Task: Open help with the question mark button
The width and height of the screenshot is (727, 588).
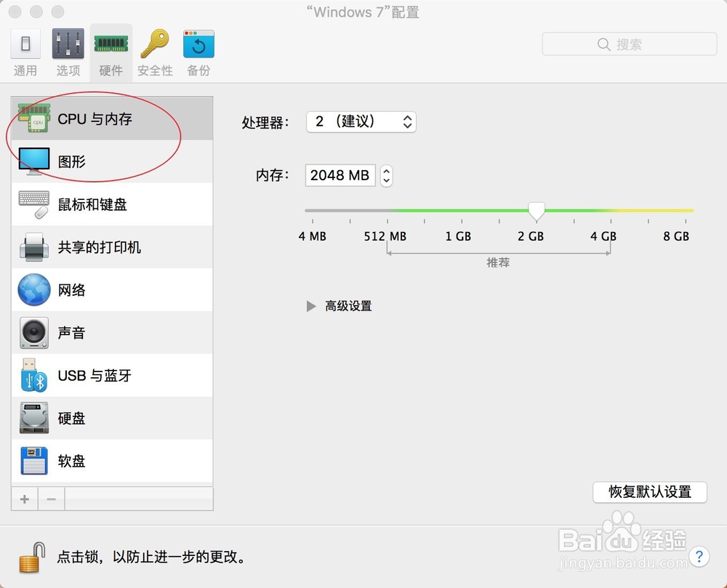Action: [x=699, y=556]
